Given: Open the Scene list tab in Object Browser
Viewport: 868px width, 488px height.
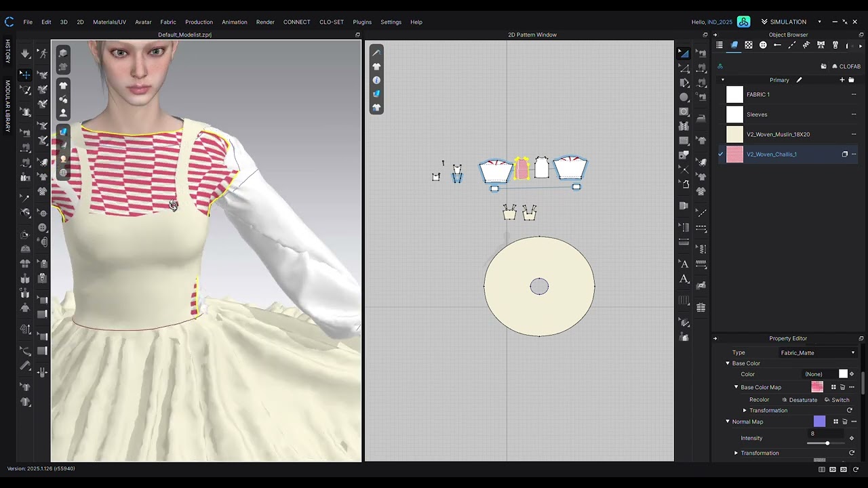Looking at the screenshot, I should coord(719,45).
